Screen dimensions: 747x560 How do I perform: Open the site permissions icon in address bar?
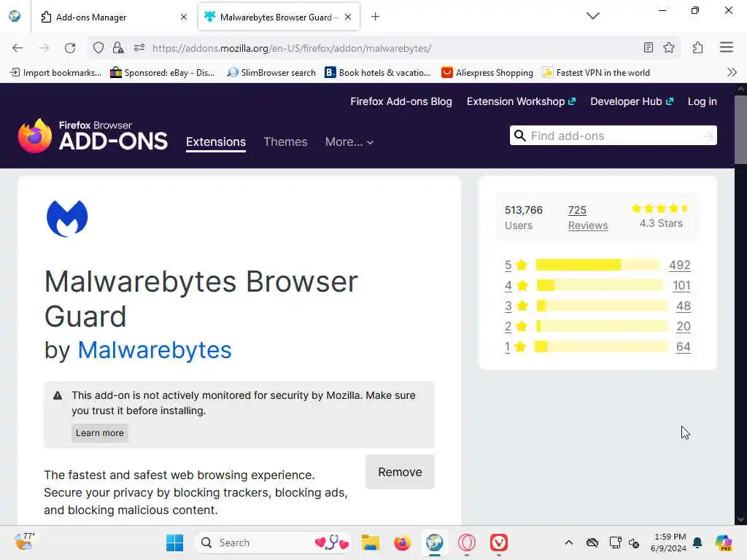pos(139,47)
